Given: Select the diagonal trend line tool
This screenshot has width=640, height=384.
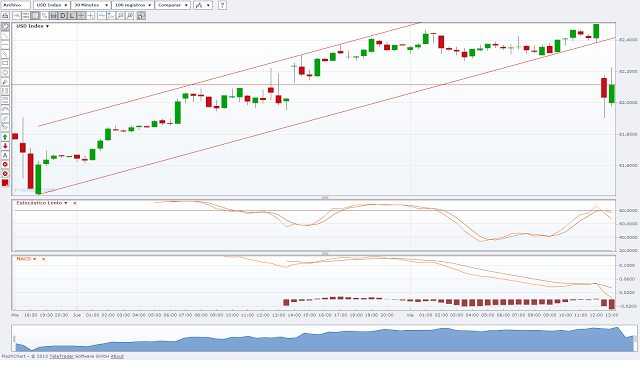Looking at the screenshot, I should pyautogui.click(x=5, y=36).
